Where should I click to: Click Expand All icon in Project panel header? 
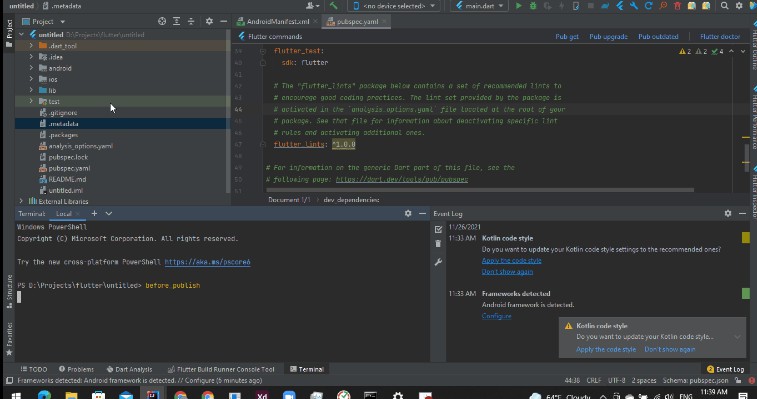tap(176, 21)
